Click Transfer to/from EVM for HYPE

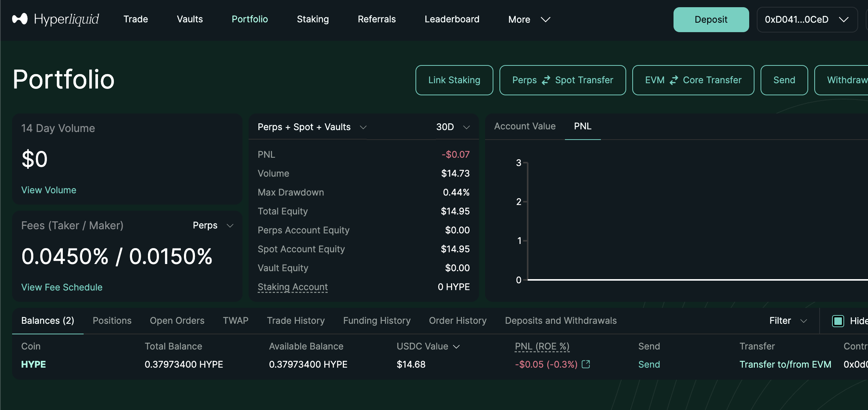(x=785, y=364)
